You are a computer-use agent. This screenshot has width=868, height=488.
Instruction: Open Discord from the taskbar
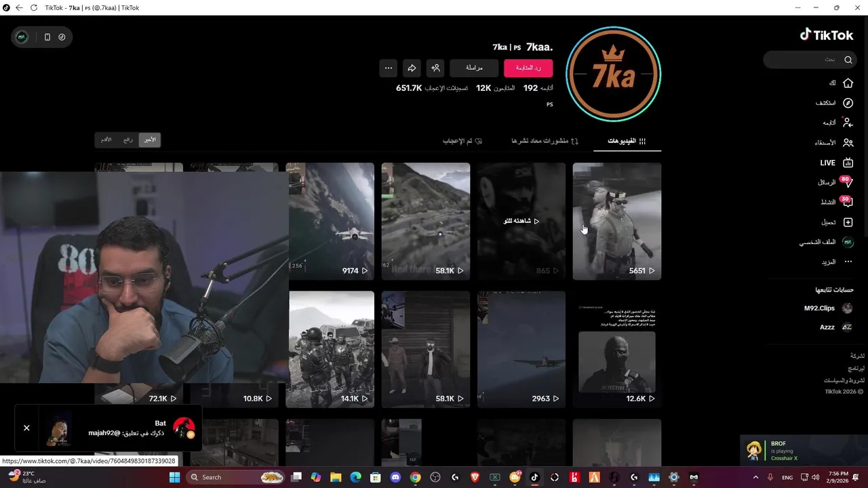(x=395, y=477)
